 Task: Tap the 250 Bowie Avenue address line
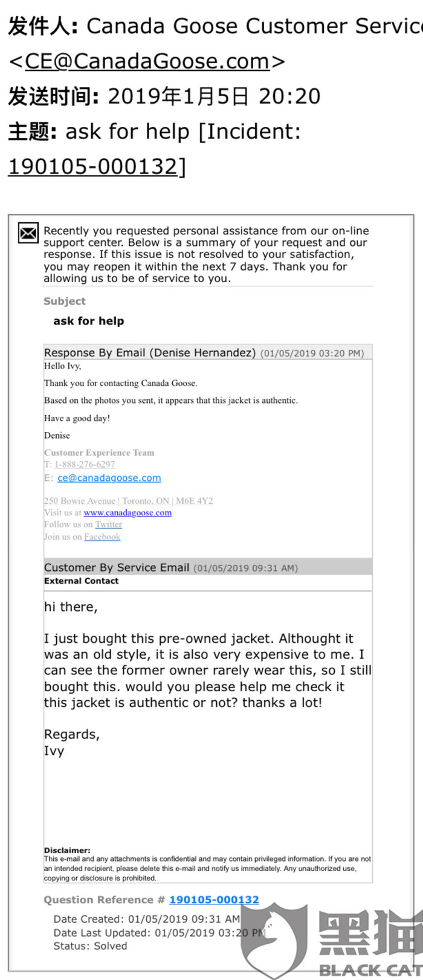point(128,501)
